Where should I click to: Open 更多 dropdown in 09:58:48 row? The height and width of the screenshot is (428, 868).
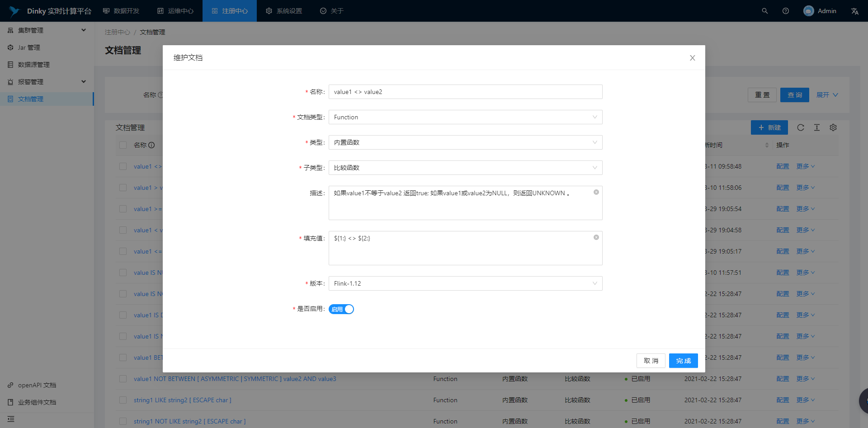pyautogui.click(x=806, y=166)
